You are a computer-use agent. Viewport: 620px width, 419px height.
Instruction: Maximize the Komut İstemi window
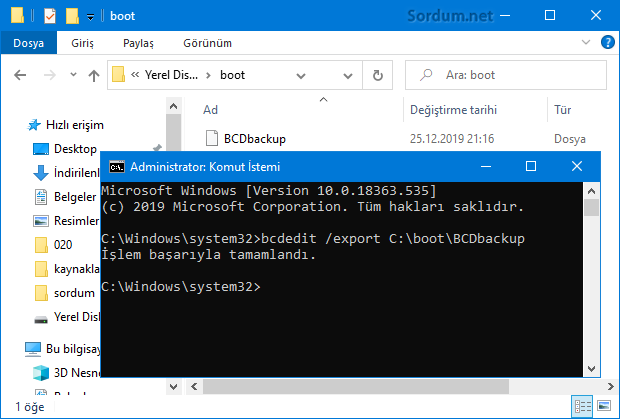[531, 166]
